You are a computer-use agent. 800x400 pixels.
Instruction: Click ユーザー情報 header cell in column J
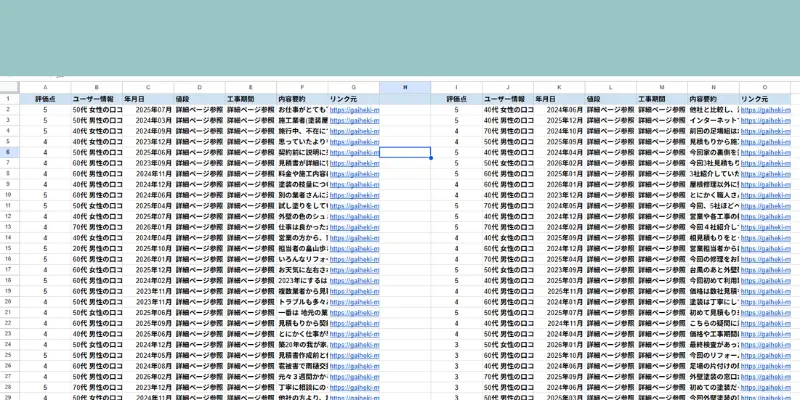(x=506, y=99)
